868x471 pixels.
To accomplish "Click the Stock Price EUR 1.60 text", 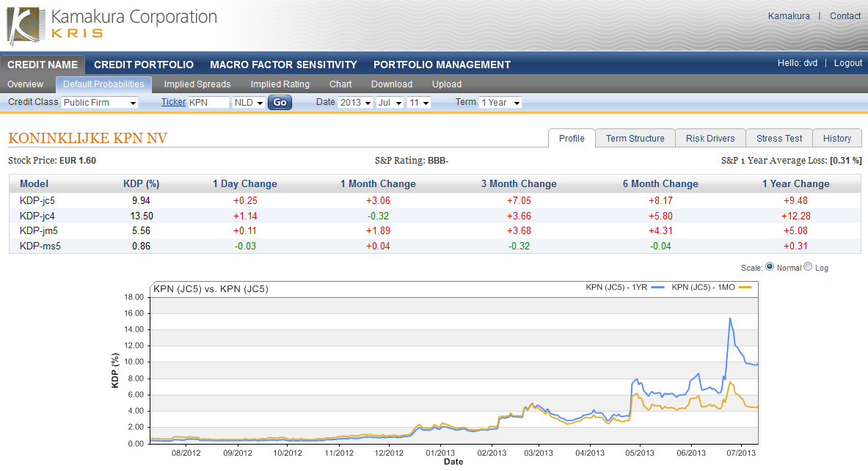I will tap(52, 161).
